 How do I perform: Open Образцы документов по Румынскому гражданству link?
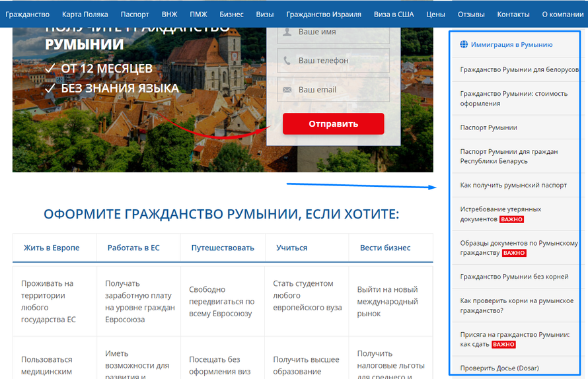(519, 248)
